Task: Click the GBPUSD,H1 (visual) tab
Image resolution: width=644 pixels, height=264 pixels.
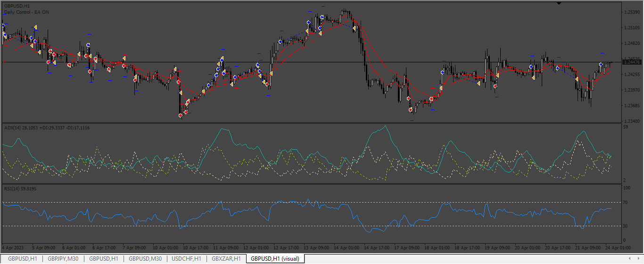Action: (275, 258)
